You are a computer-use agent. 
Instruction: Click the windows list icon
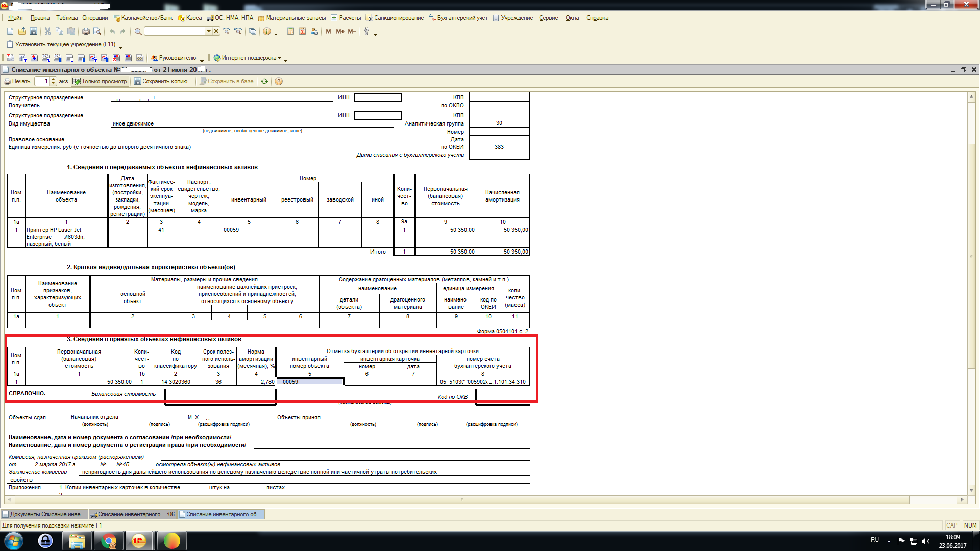(x=253, y=32)
